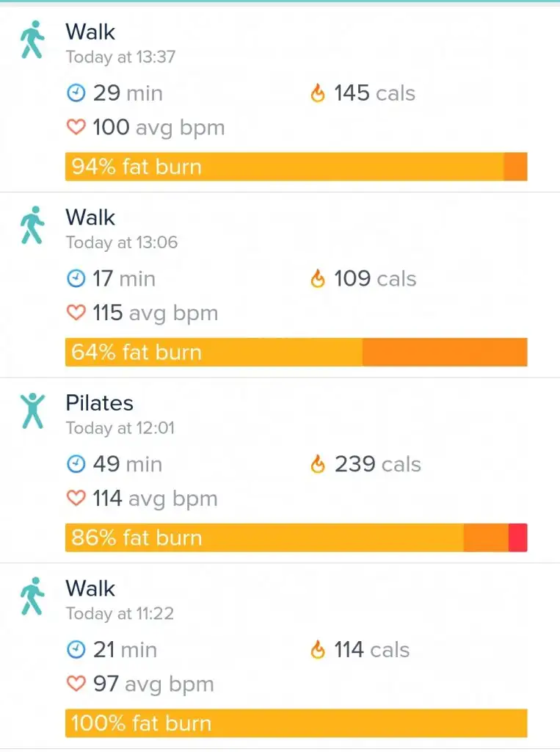This screenshot has width=560, height=752.
Task: Click the heart icon beside 100 avg bpm
Action: 76,128
